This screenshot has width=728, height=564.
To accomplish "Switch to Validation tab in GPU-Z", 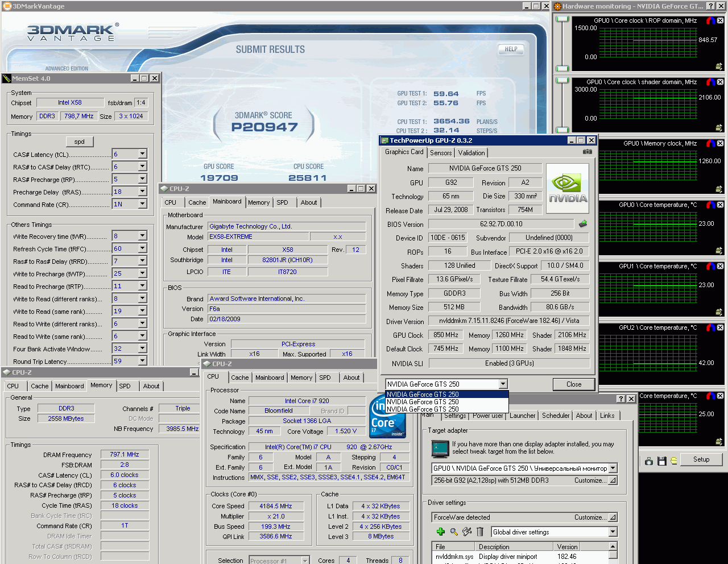I will (x=471, y=153).
